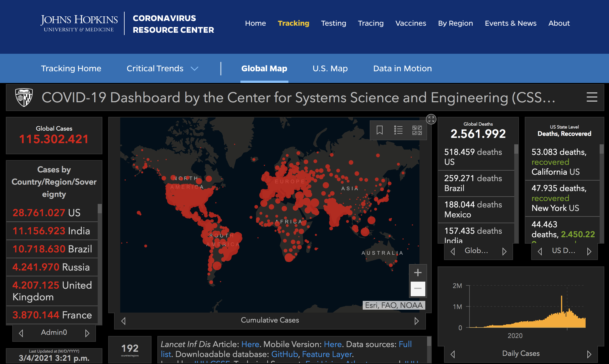The image size is (609, 364).
Task: Switch to the Global Map tab
Action: 264,68
